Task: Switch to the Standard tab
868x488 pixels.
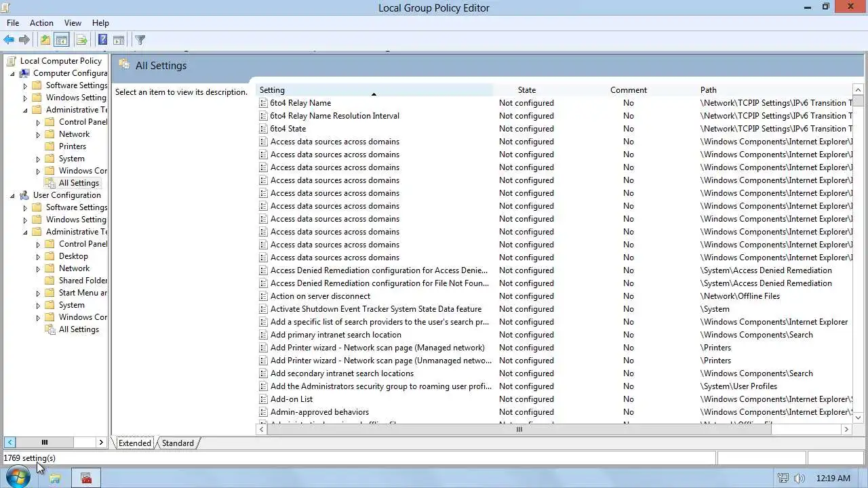Action: 178,443
